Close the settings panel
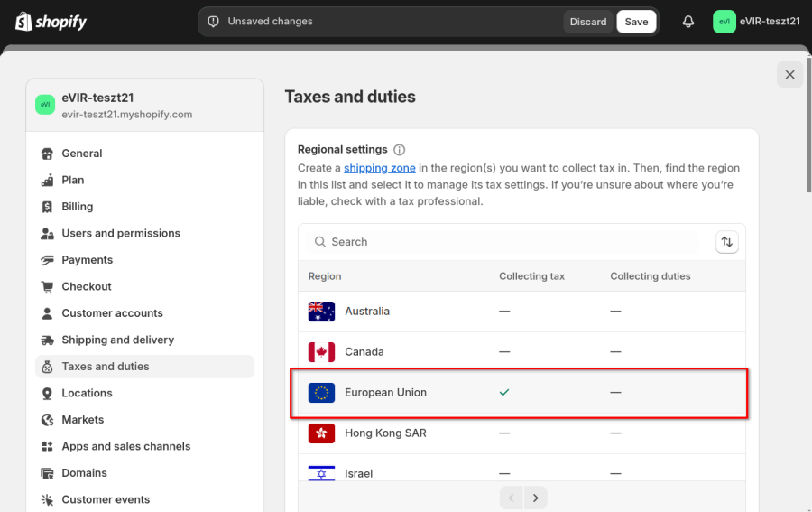 point(789,75)
